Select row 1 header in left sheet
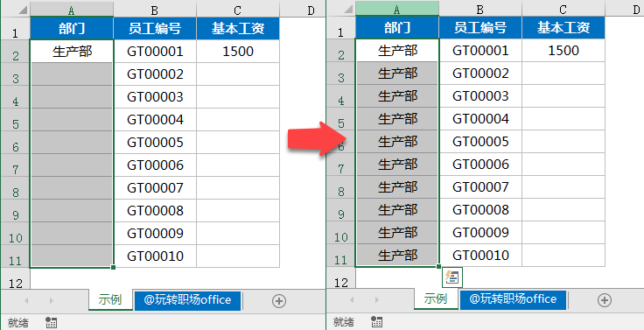 [15, 28]
